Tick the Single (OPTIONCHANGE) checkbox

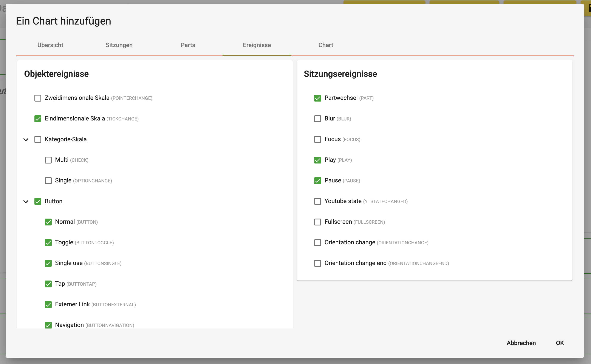click(48, 181)
